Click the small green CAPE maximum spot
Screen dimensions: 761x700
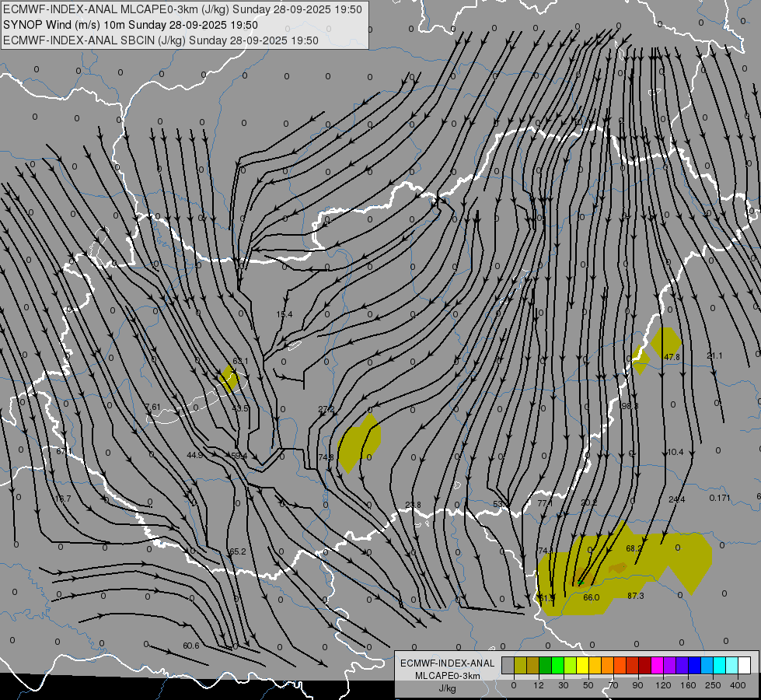[x=580, y=582]
